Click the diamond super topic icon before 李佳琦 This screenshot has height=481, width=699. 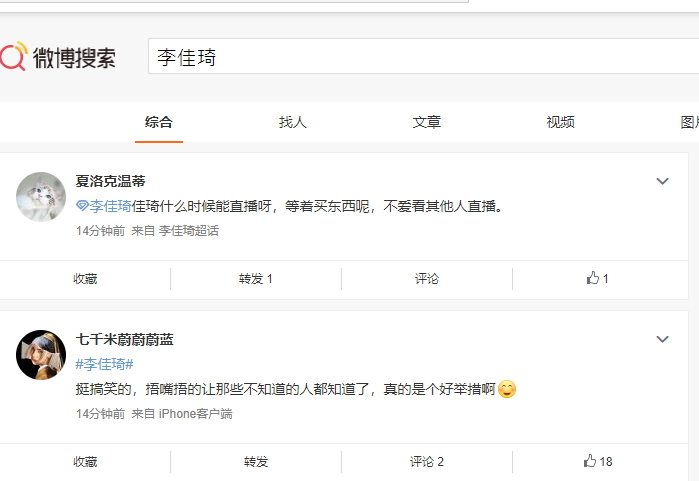(x=82, y=206)
